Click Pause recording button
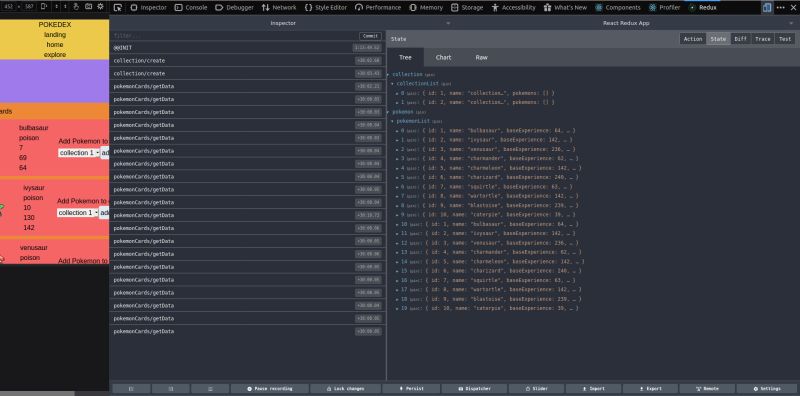Image resolution: width=800 pixels, height=396 pixels. point(269,389)
